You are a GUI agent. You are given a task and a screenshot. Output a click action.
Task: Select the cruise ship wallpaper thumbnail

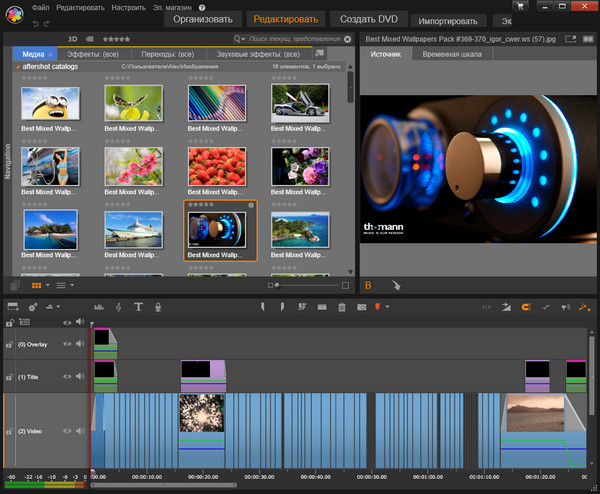pos(135,229)
